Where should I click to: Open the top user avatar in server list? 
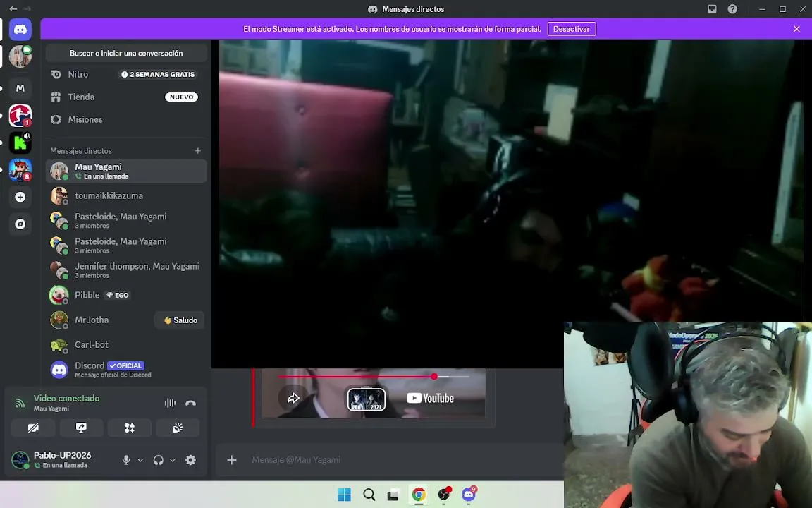point(20,56)
